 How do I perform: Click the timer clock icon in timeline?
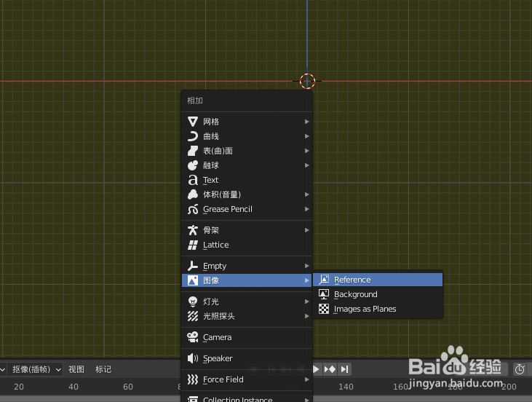point(520,369)
